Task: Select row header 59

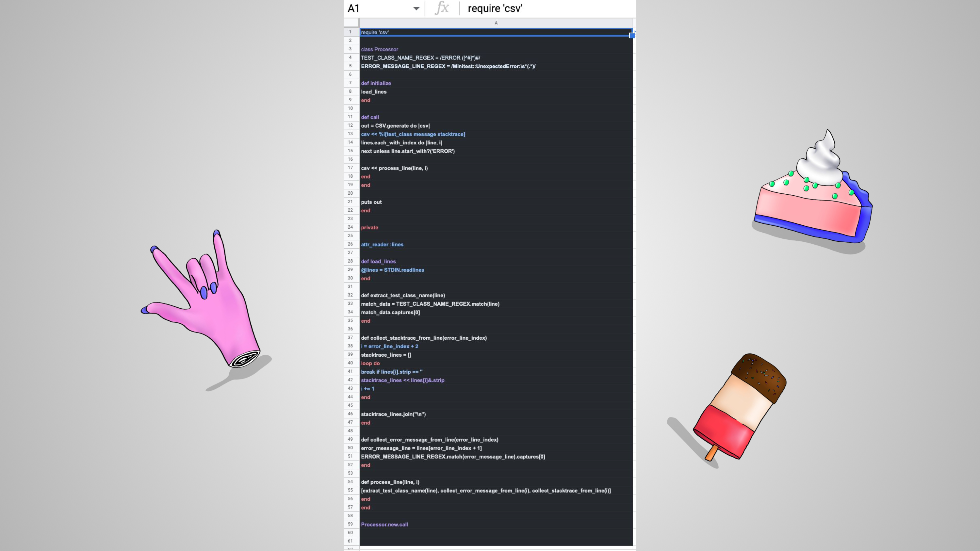Action: click(x=351, y=524)
